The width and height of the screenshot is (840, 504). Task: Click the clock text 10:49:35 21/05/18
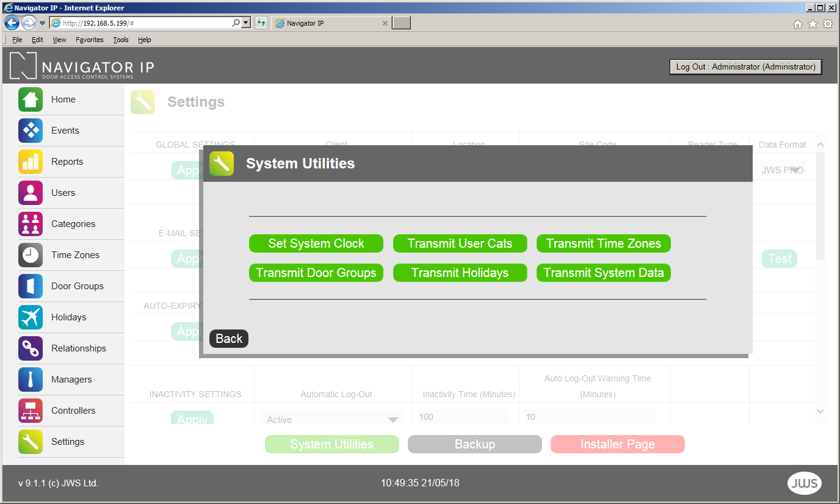[x=420, y=483]
